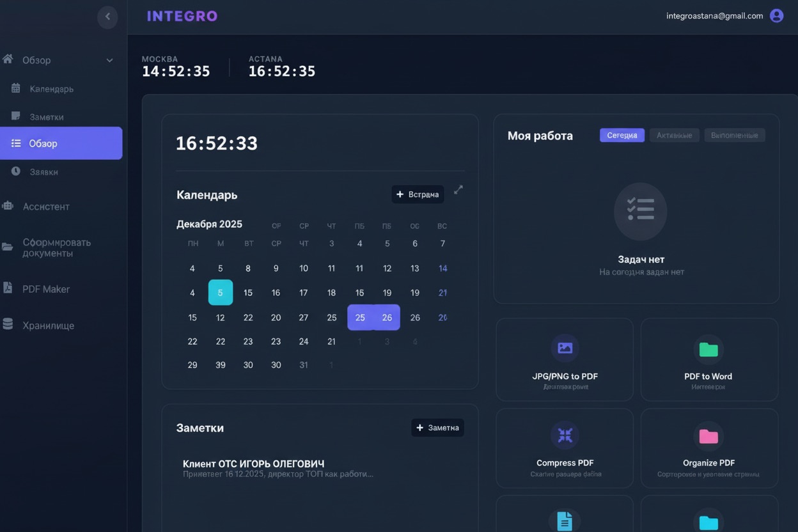Expand the Обзор sidebar section chevron
Screen dimensions: 798x532
tap(109, 60)
